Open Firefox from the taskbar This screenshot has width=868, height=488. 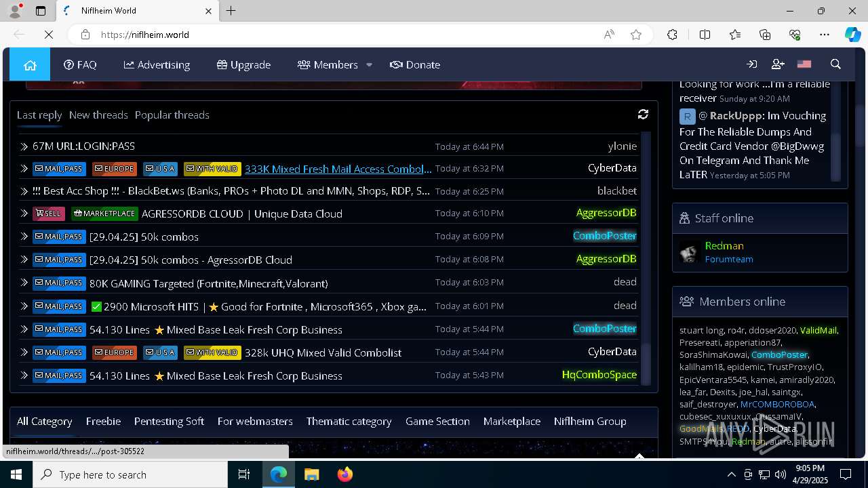tap(345, 474)
